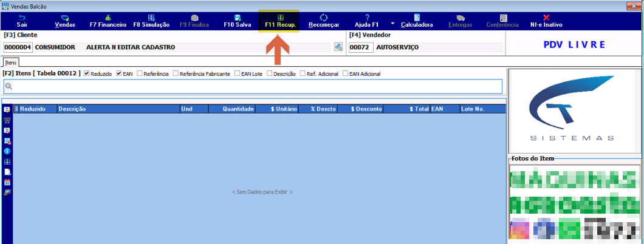644x244 pixels.
Task: Click the sidebar grid with red mark icon
Action: [x=7, y=141]
